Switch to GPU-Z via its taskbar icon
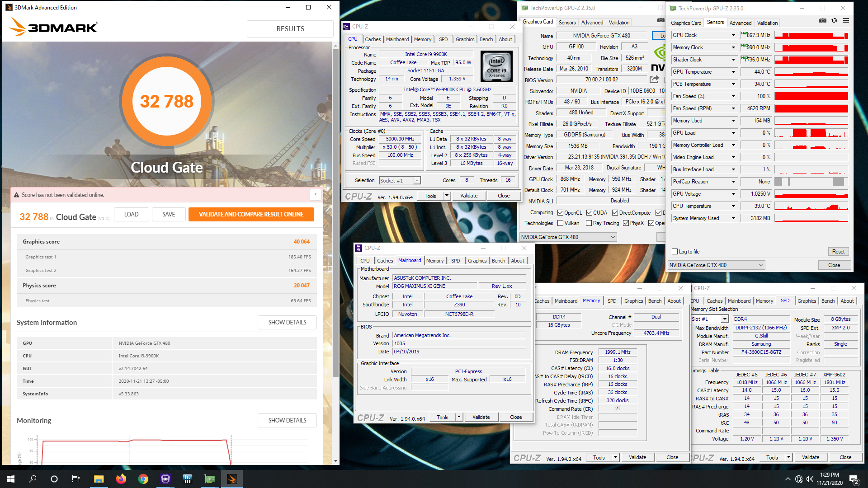868x488 pixels. click(x=209, y=479)
